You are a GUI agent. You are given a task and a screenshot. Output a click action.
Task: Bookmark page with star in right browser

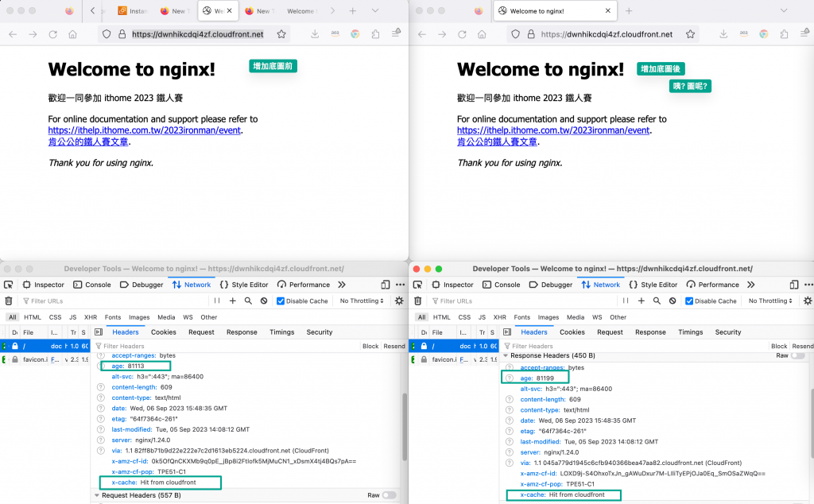click(690, 34)
